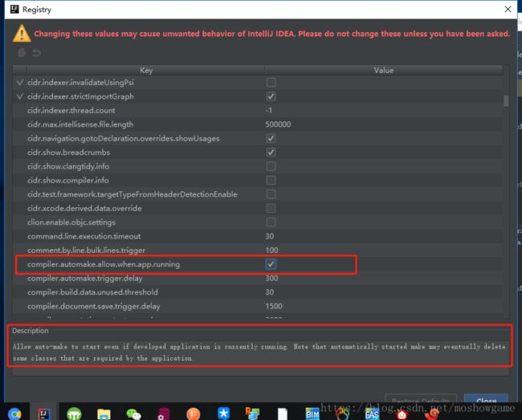Click the 500000 value cell
Viewport: 522px width, 420px height.
coord(278,124)
